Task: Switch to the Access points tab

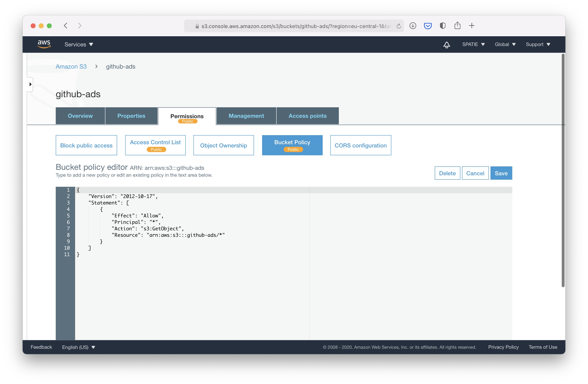Action: (307, 116)
